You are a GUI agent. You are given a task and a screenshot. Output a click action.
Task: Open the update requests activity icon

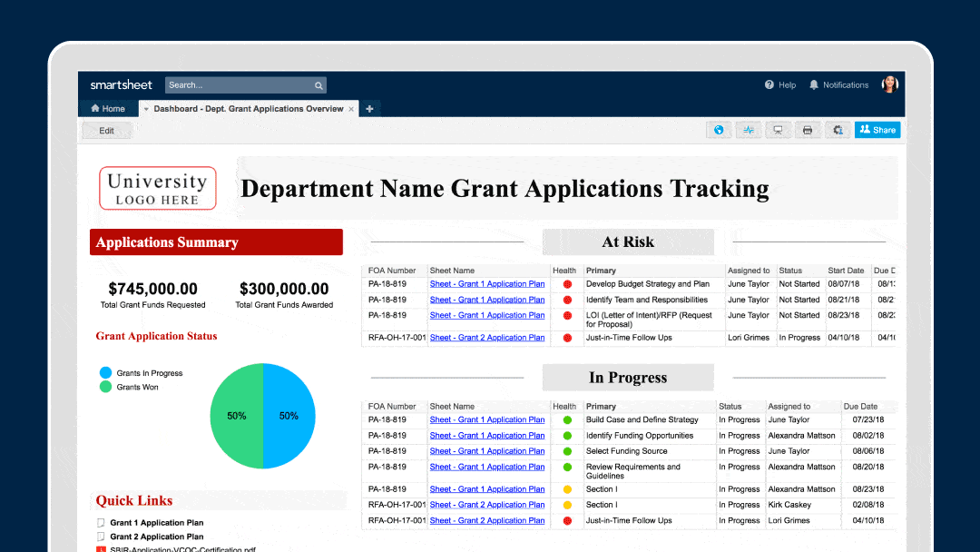pos(748,130)
